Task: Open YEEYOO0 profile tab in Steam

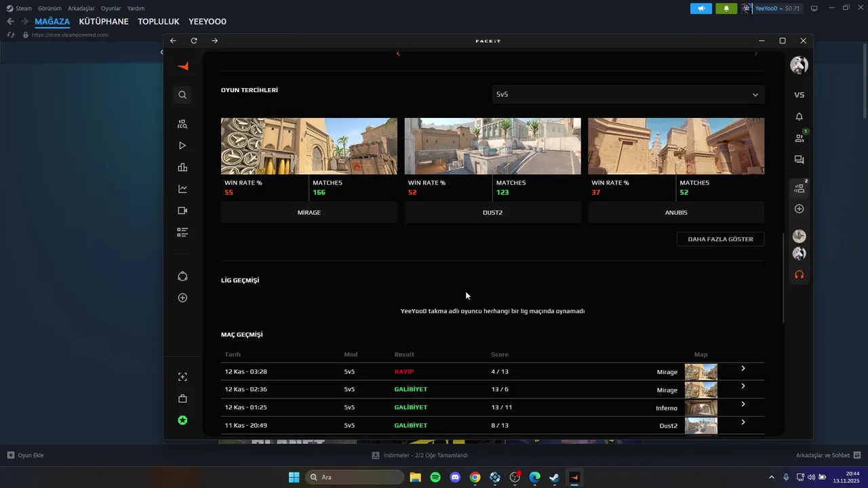Action: pyautogui.click(x=208, y=22)
